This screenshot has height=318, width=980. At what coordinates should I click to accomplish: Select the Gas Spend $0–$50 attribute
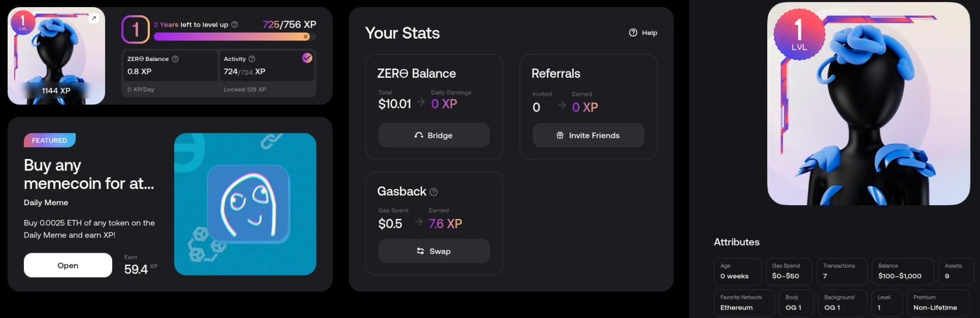[789, 271]
